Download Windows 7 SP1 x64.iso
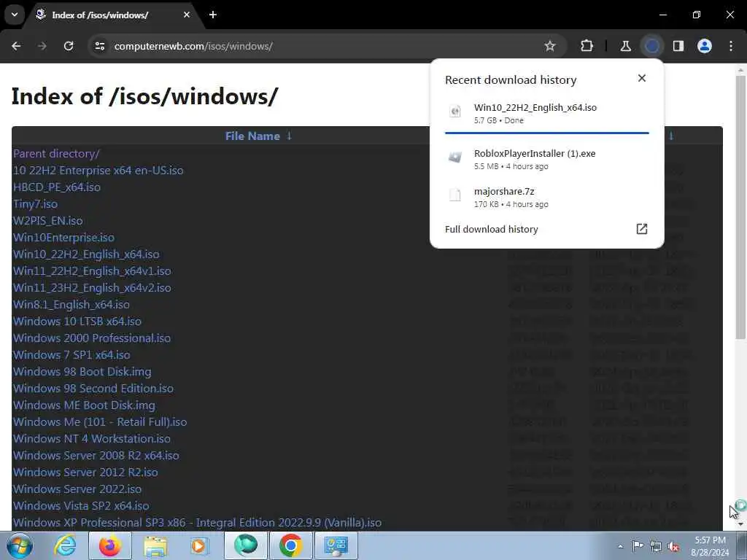Viewport: 747px width, 560px height. [71, 355]
